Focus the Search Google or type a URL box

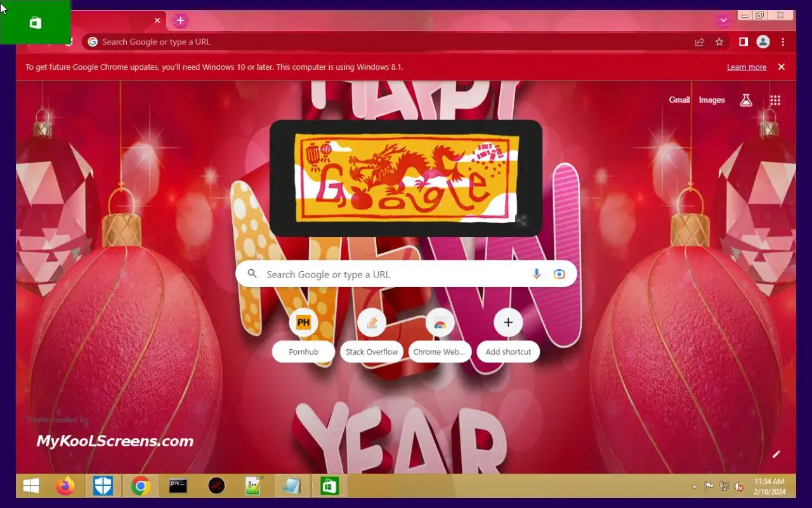click(x=406, y=274)
